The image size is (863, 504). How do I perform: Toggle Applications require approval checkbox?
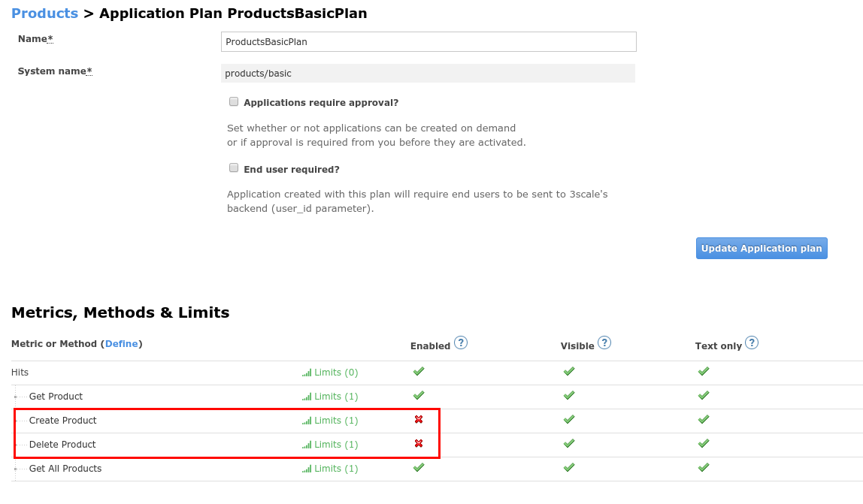pyautogui.click(x=234, y=101)
